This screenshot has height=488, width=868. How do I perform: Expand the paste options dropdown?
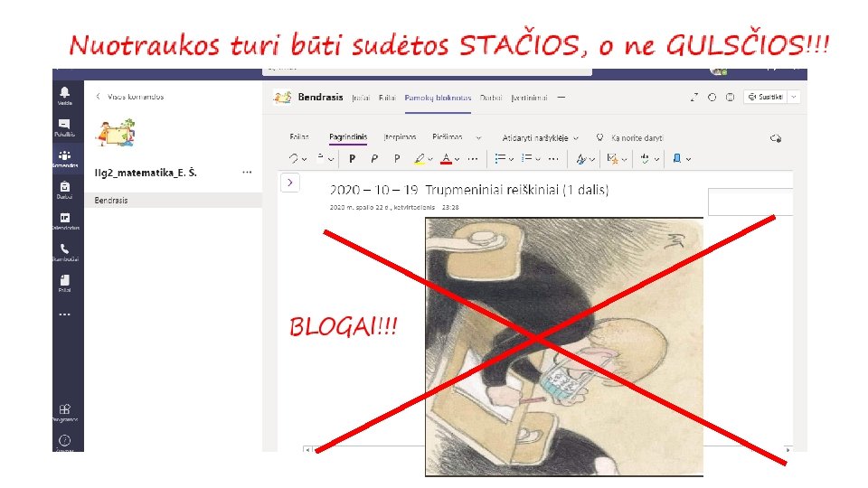[331, 159]
